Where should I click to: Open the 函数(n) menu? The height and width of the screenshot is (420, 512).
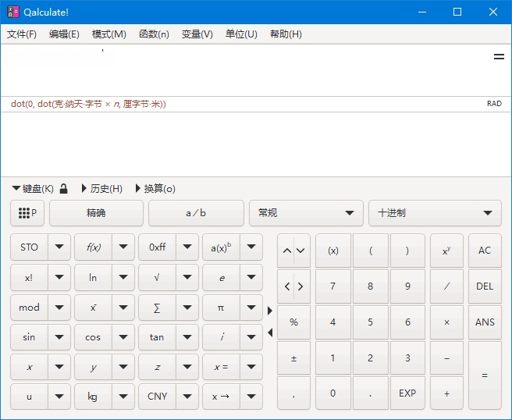154,34
